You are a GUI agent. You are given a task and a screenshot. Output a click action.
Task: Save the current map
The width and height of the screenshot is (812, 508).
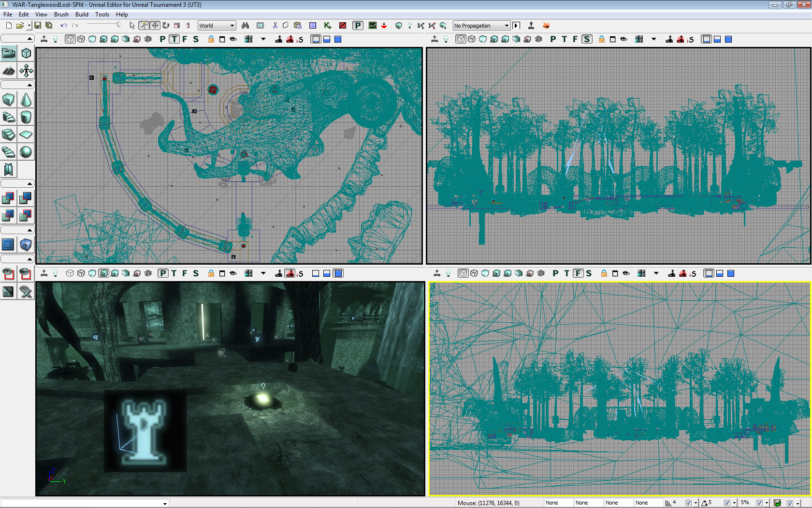coord(38,26)
